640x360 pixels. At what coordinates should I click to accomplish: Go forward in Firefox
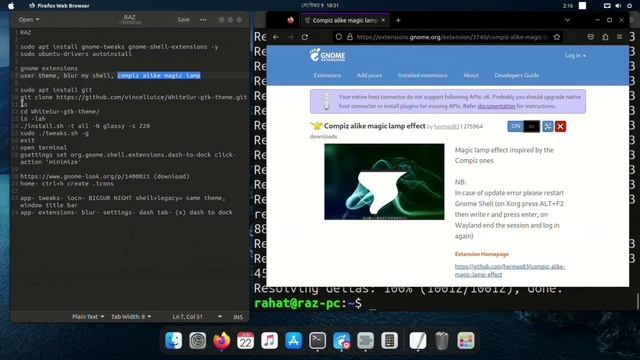pyautogui.click(x=290, y=37)
